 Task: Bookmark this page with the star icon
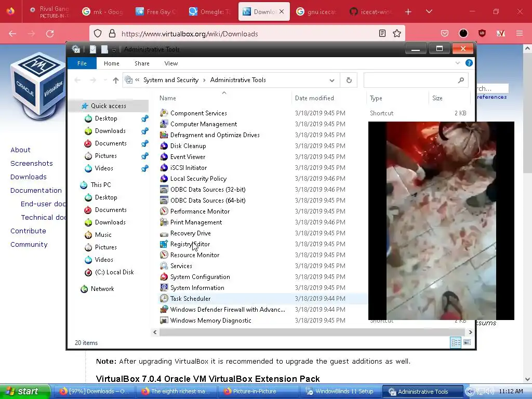tap(396, 34)
